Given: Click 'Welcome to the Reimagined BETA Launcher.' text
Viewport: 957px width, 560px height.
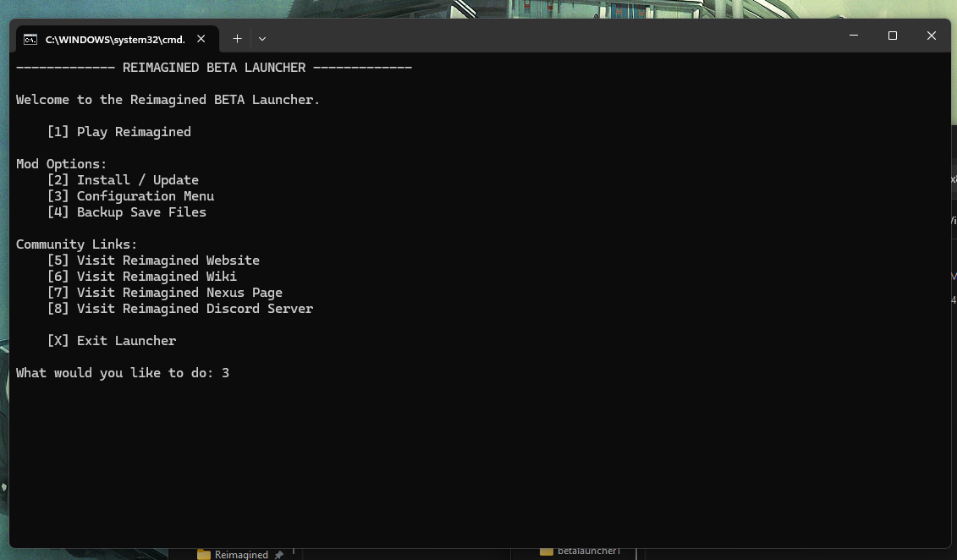Looking at the screenshot, I should click(x=168, y=100).
